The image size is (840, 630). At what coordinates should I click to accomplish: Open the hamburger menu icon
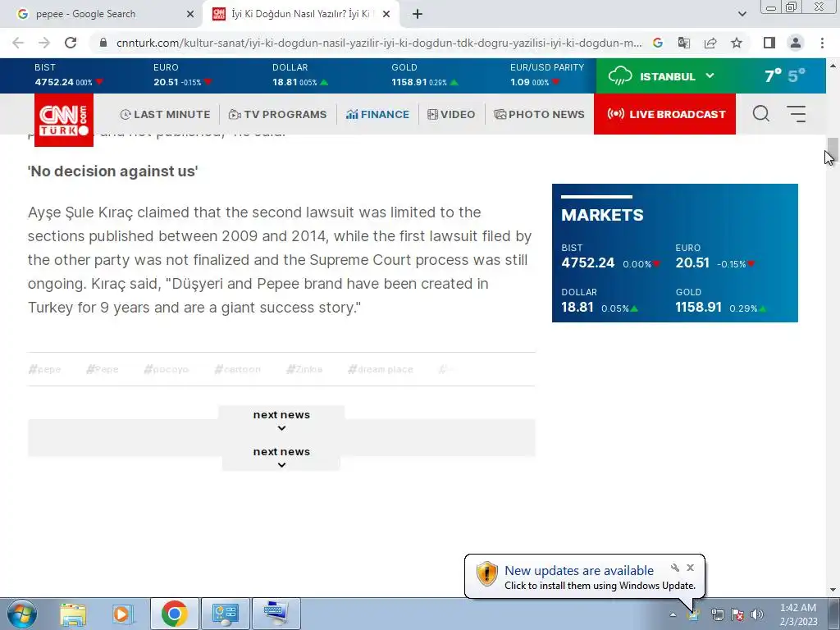[x=796, y=113]
